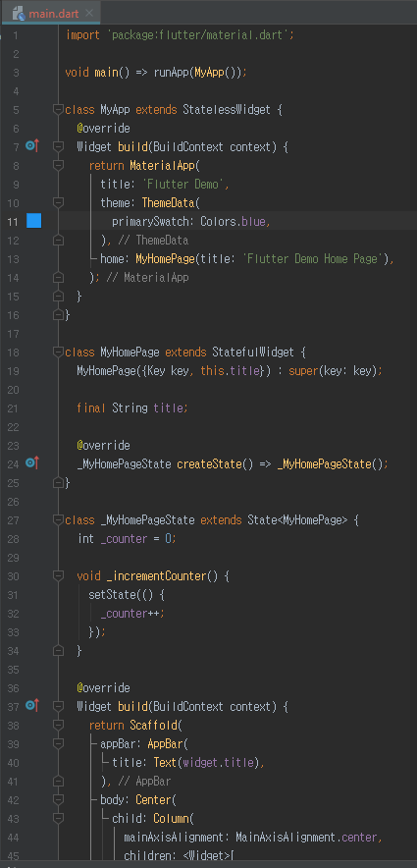
Task: Click Text(widget.title) on line 40
Action: (206, 762)
